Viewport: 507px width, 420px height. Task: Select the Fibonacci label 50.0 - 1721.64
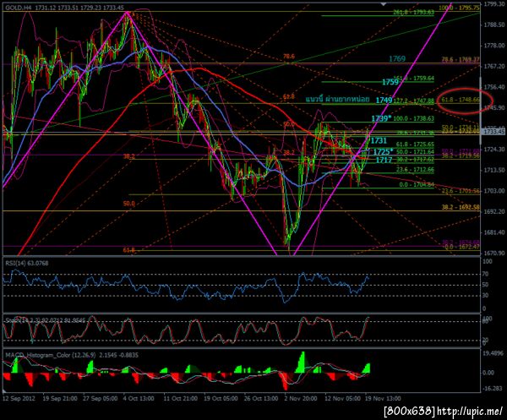(x=415, y=151)
